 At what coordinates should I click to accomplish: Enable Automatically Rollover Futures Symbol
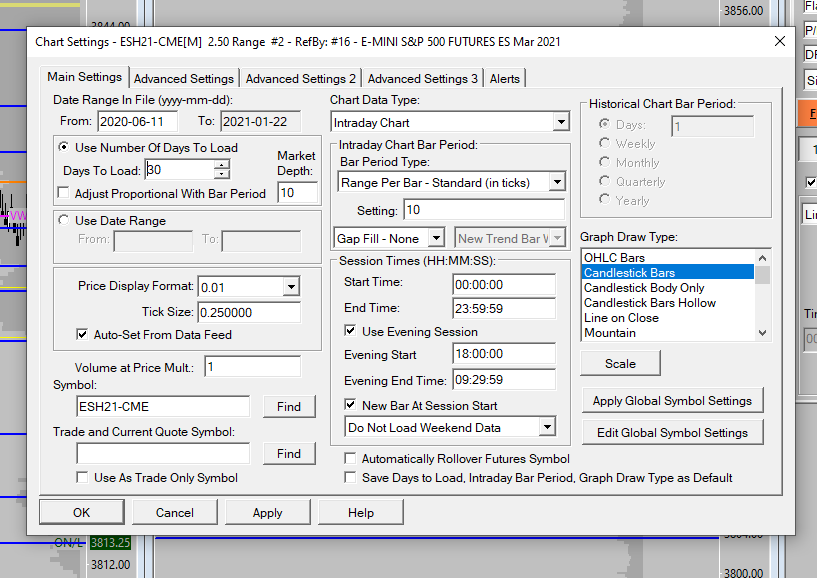(x=350, y=459)
